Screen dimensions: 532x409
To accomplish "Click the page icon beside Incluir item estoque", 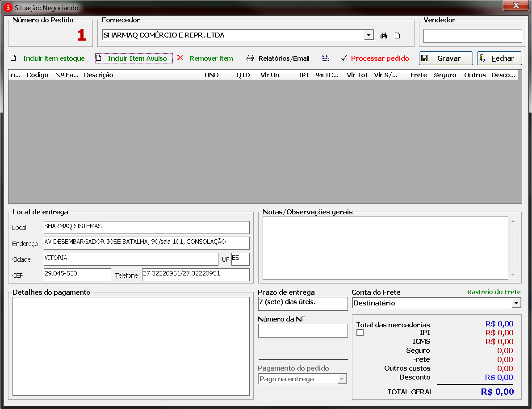I will (x=13, y=58).
